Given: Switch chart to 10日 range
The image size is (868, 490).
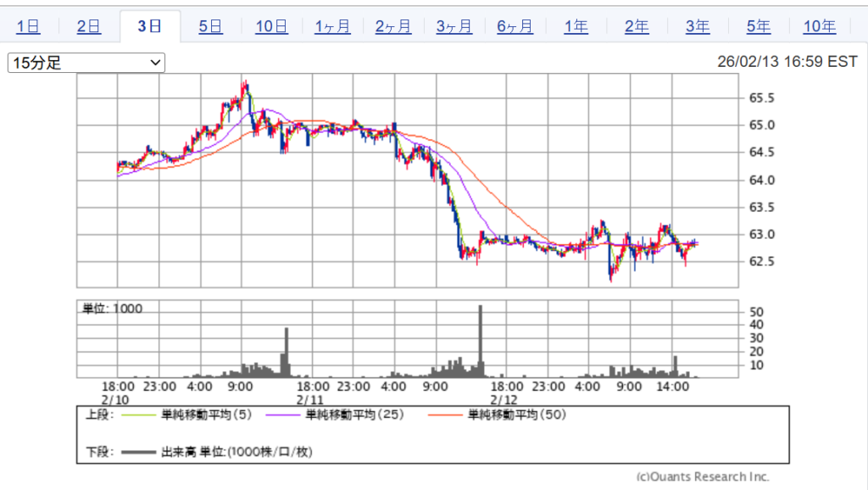Looking at the screenshot, I should coord(271,26).
